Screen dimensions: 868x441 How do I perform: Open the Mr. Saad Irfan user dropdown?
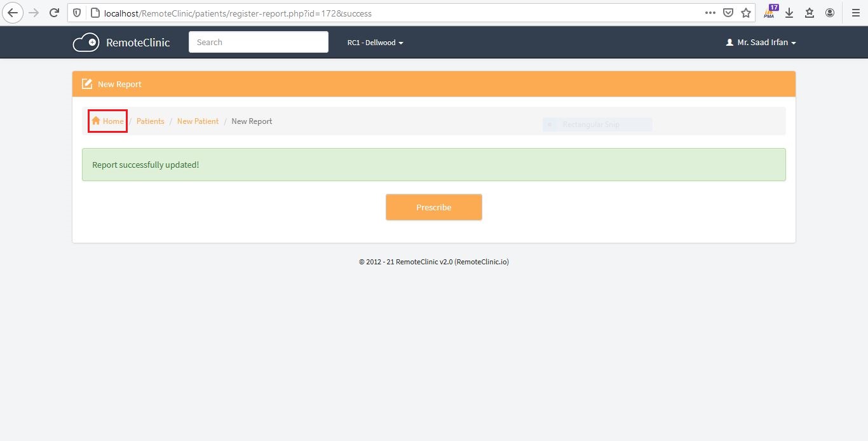coord(761,43)
